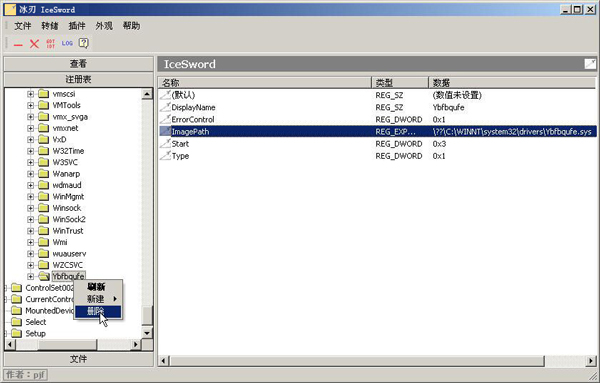This screenshot has height=383, width=600.
Task: Sort by the 名称 column header
Action: click(x=265, y=82)
